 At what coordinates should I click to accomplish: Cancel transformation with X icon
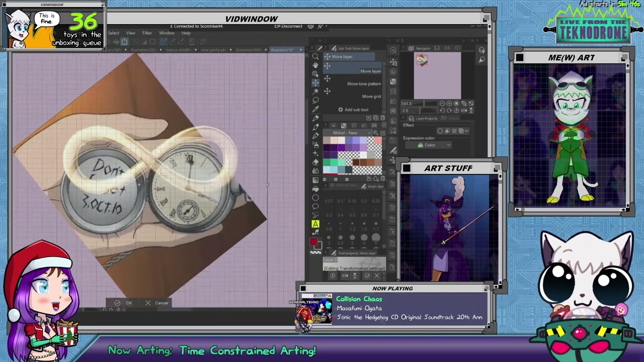377,276
